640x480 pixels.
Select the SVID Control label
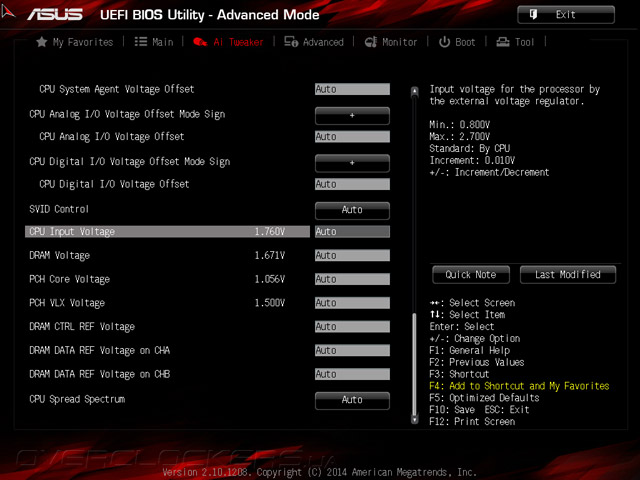59,209
